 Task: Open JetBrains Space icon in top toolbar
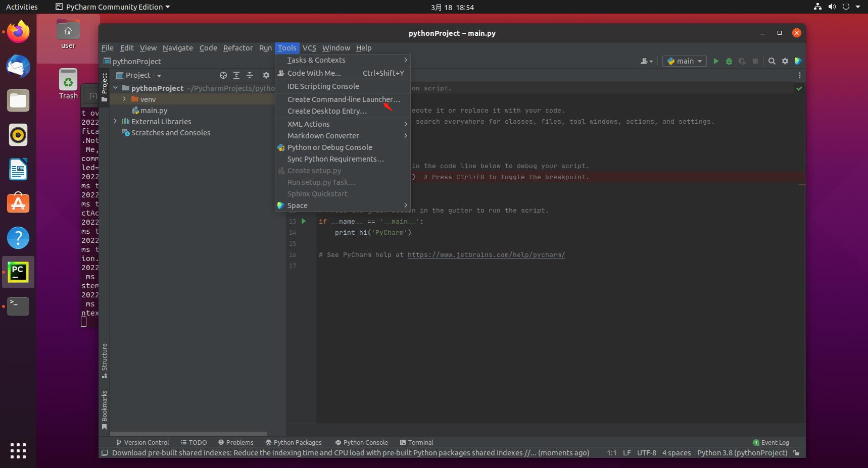click(798, 61)
